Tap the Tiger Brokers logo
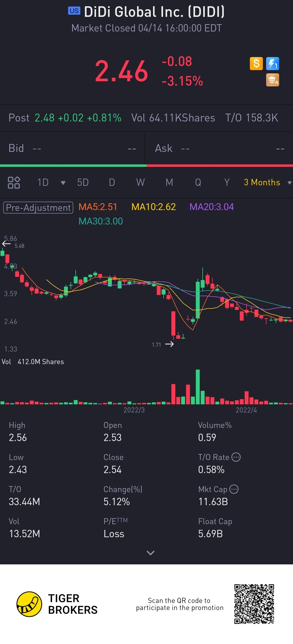Screen dimensions: 293x644 (x=57, y=604)
